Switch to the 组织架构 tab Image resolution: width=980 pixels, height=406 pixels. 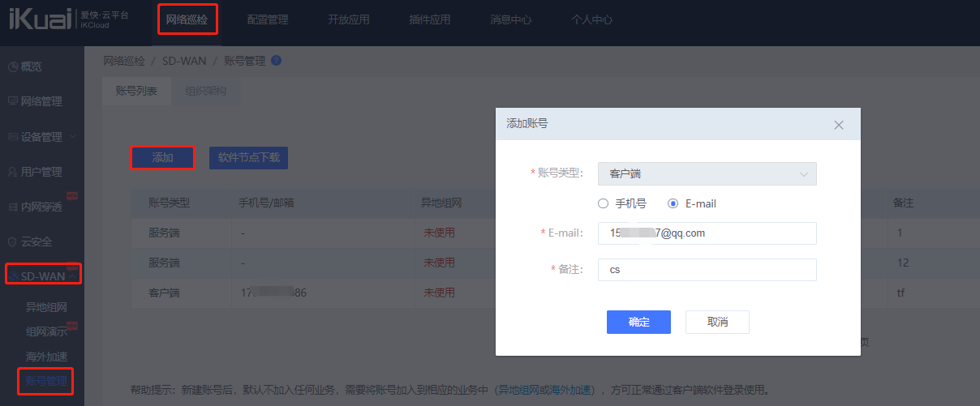click(x=206, y=92)
